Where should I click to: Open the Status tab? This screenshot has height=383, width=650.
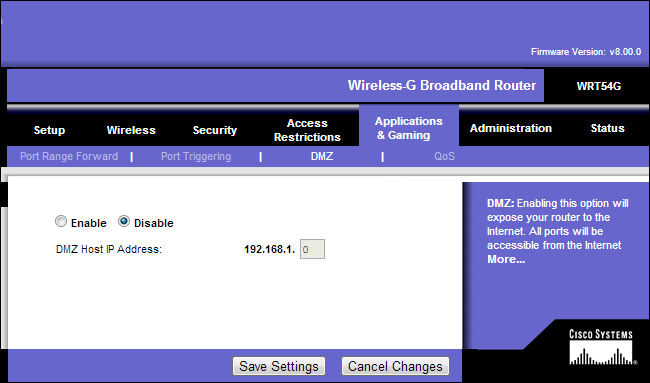pos(607,128)
